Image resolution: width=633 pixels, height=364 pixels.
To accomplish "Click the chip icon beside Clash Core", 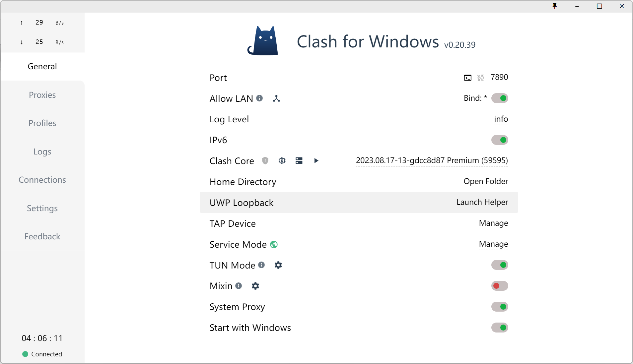I will [x=282, y=161].
